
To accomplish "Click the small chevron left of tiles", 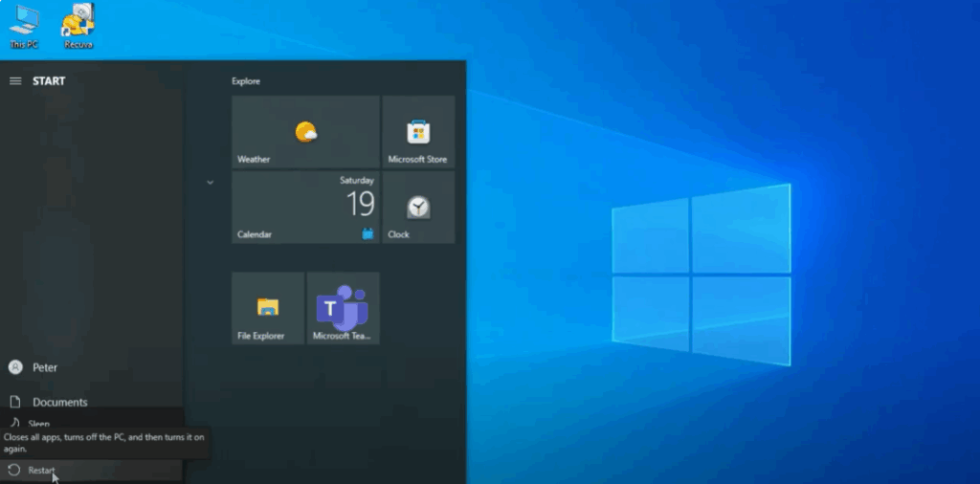I will [211, 182].
